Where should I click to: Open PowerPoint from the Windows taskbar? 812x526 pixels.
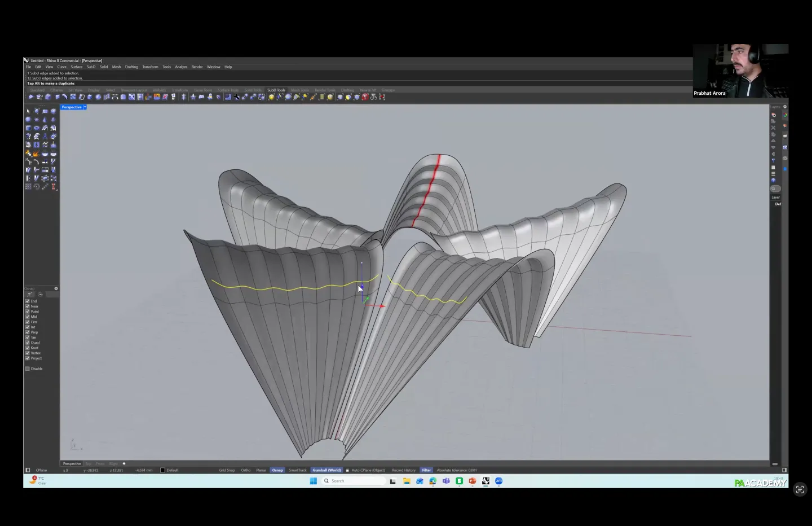pos(473,481)
